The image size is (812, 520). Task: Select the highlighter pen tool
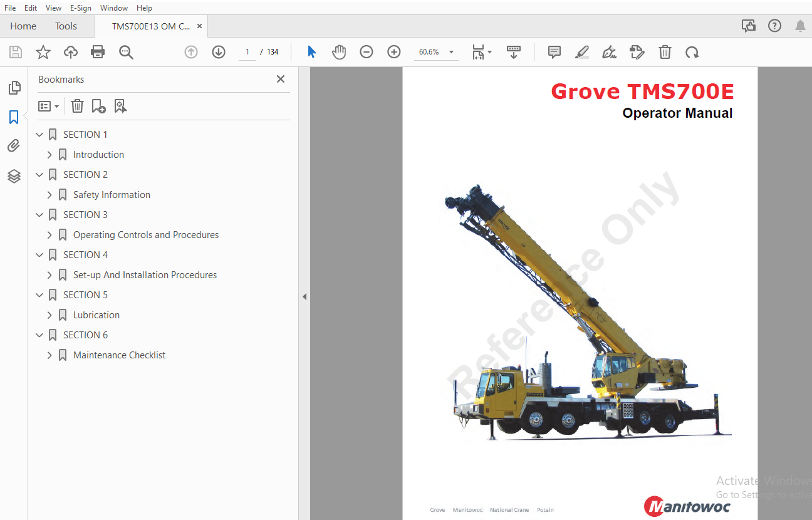582,52
